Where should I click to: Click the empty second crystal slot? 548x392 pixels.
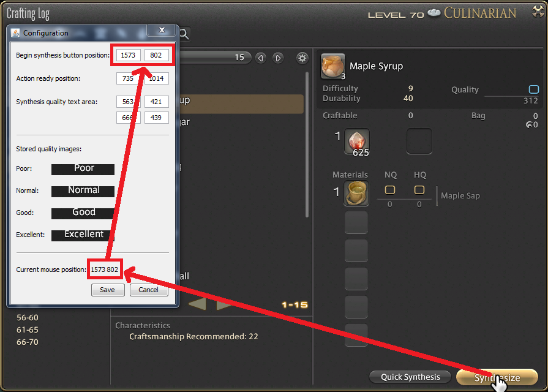(x=419, y=141)
